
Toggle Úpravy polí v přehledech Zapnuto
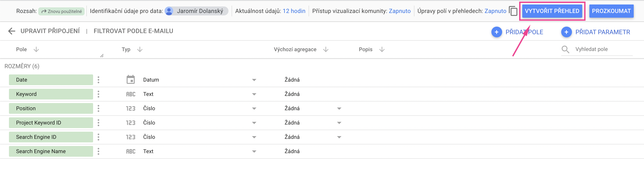point(495,11)
